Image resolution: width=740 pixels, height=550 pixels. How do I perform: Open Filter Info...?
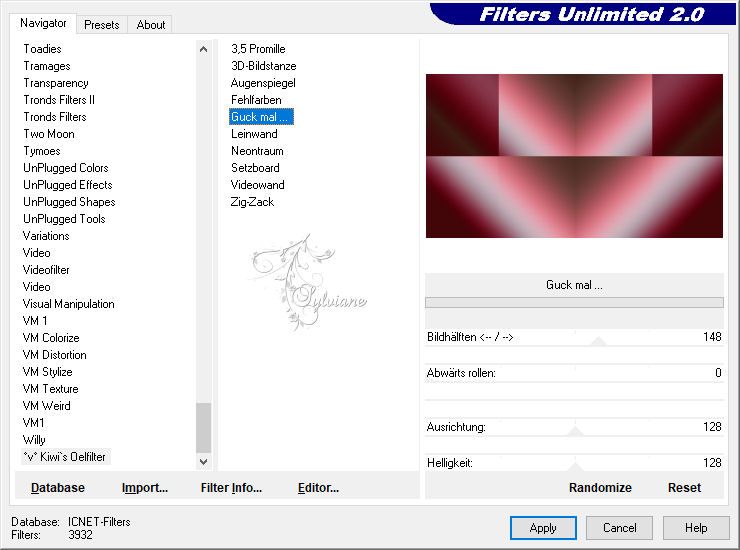[231, 488]
